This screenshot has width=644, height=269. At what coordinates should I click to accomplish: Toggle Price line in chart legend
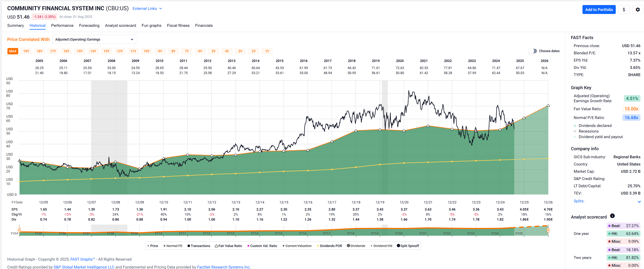153,246
